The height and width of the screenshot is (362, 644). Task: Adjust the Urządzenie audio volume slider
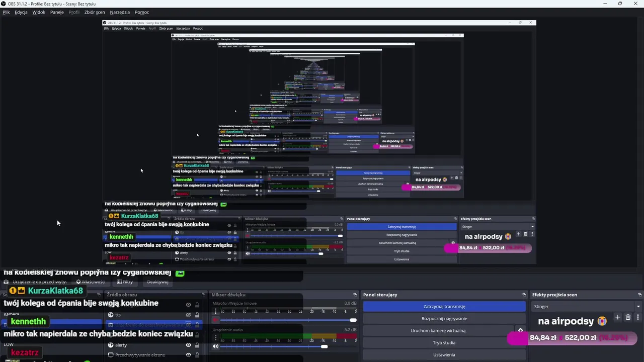288,346
